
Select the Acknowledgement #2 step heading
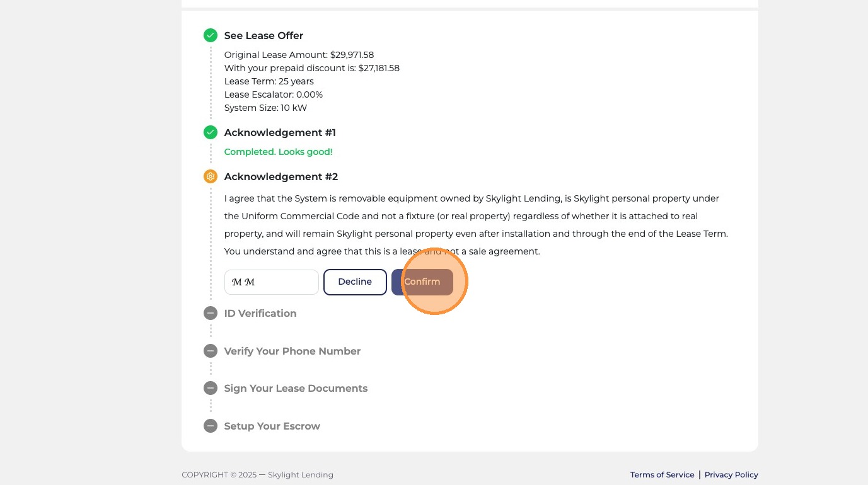point(281,177)
